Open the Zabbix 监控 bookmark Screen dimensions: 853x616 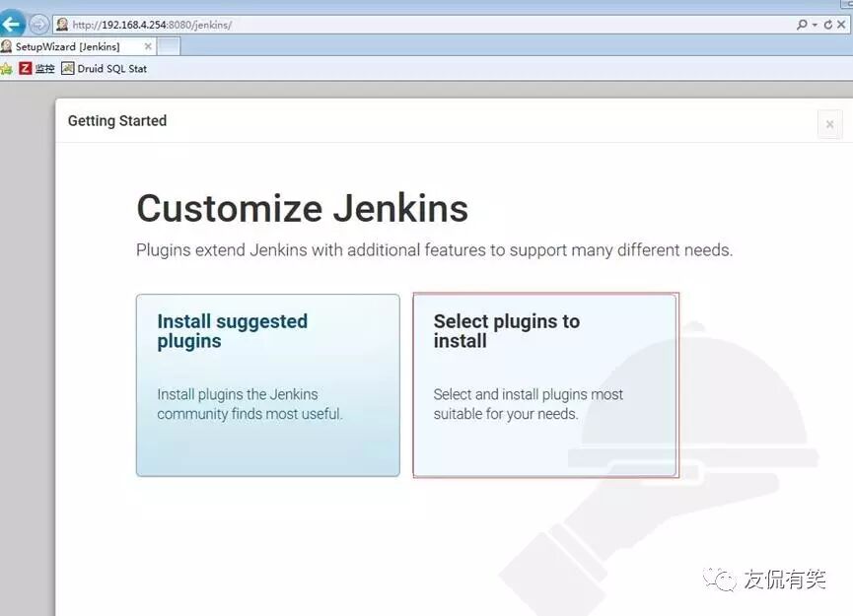point(37,69)
